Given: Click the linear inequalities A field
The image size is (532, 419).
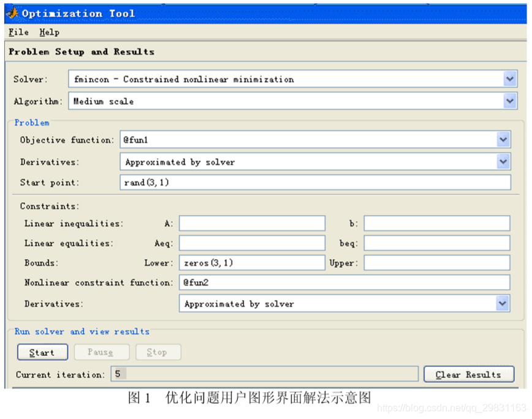Looking at the screenshot, I should click(x=252, y=224).
